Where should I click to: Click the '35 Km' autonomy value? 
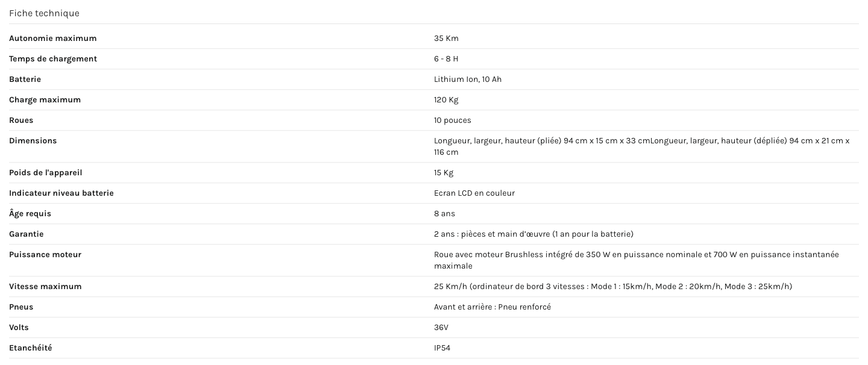[x=446, y=39]
